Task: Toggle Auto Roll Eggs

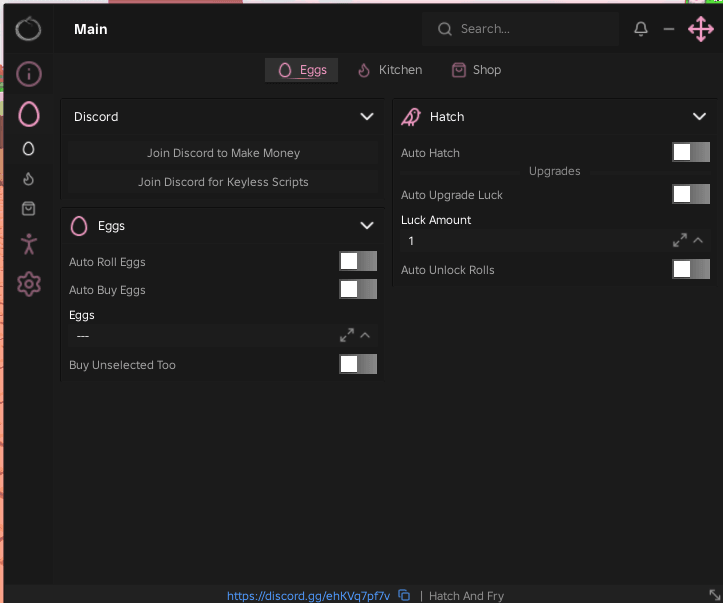Action: tap(358, 261)
